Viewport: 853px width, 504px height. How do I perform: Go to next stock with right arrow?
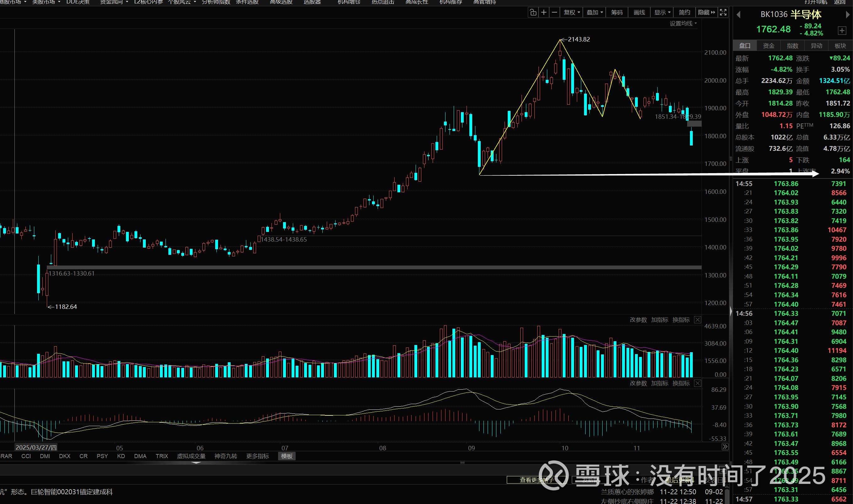click(x=847, y=14)
